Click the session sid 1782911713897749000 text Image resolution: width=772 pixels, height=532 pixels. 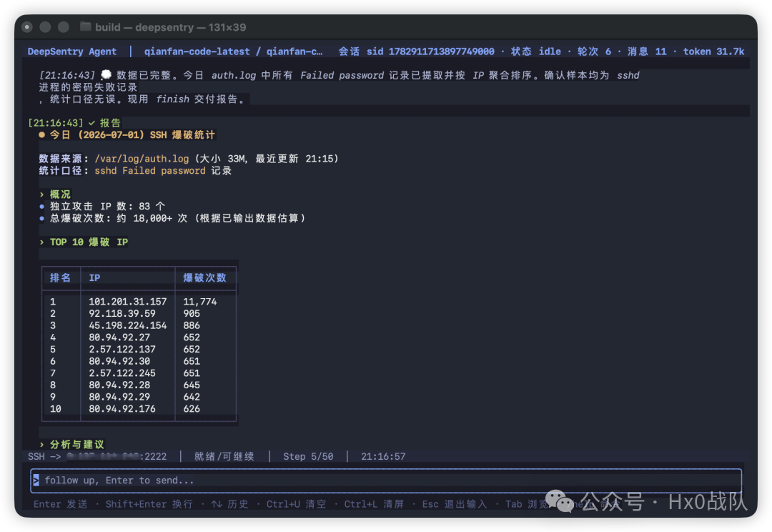pyautogui.click(x=430, y=51)
